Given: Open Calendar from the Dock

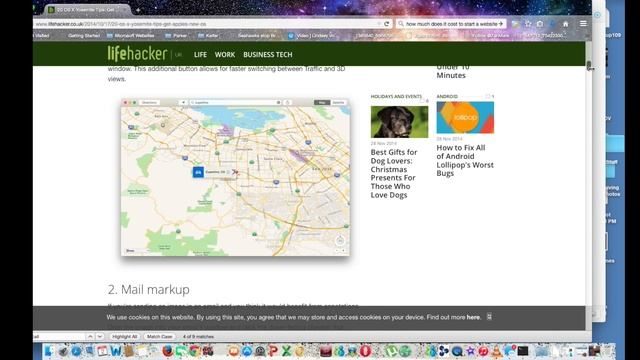Looking at the screenshot, I should 102,351.
